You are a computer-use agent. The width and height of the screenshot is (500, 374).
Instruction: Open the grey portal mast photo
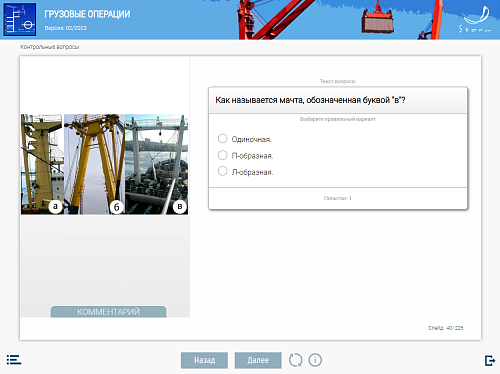tap(157, 164)
